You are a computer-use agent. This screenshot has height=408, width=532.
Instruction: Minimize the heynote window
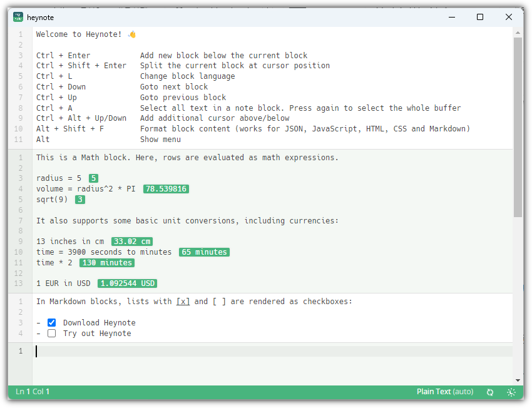point(452,17)
